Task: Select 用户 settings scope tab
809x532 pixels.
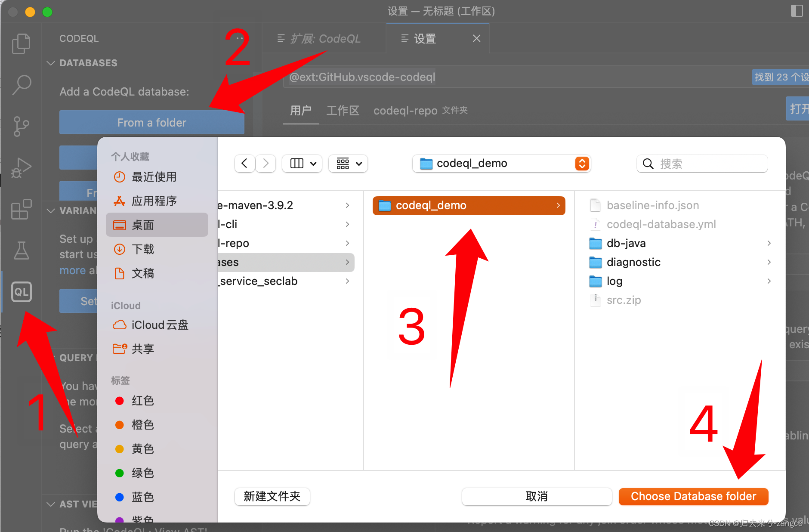Action: (301, 111)
